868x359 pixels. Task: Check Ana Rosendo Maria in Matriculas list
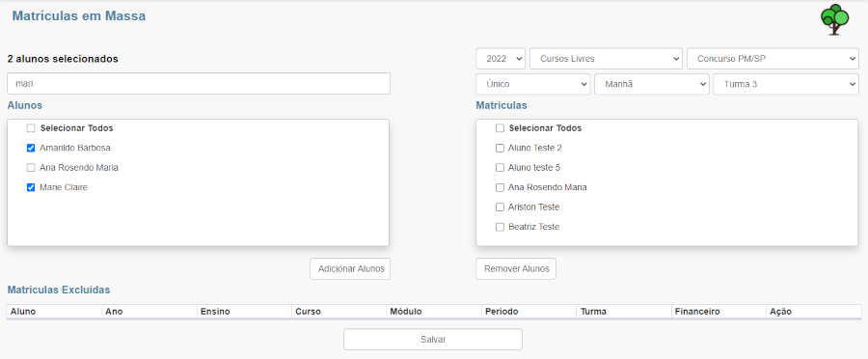(x=500, y=187)
